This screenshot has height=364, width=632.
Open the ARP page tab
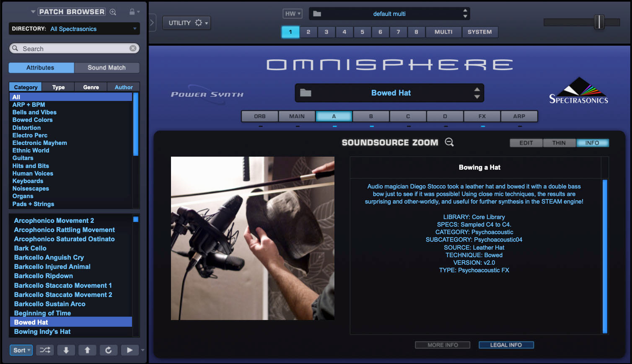point(519,116)
